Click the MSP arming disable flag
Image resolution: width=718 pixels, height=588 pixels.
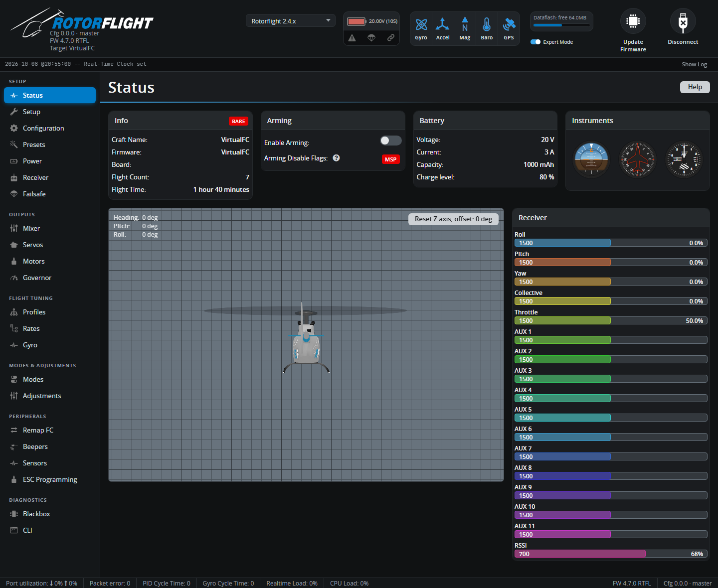[x=391, y=159]
